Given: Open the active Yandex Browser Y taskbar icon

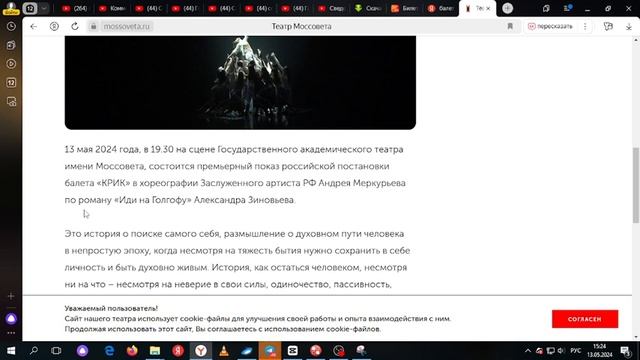Looking at the screenshot, I should 201,351.
